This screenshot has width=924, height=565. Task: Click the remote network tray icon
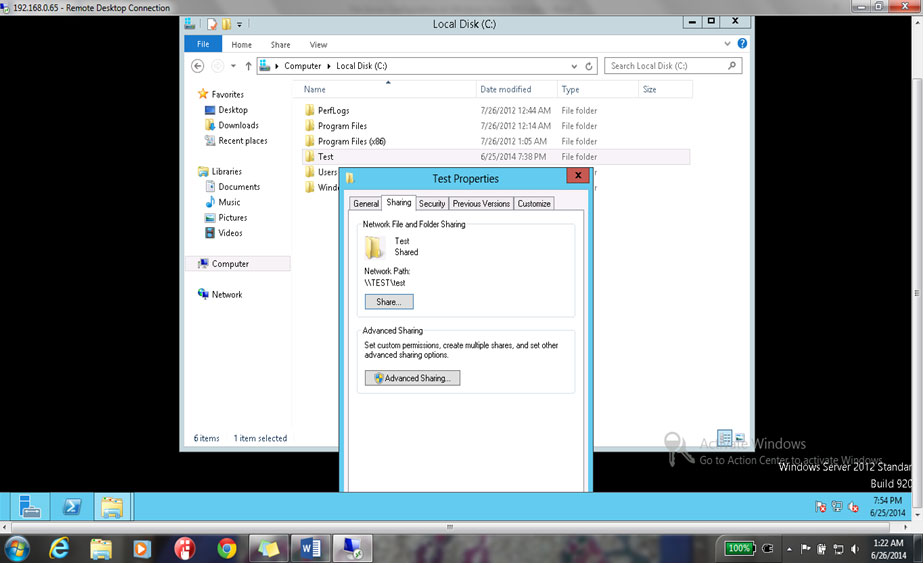837,507
